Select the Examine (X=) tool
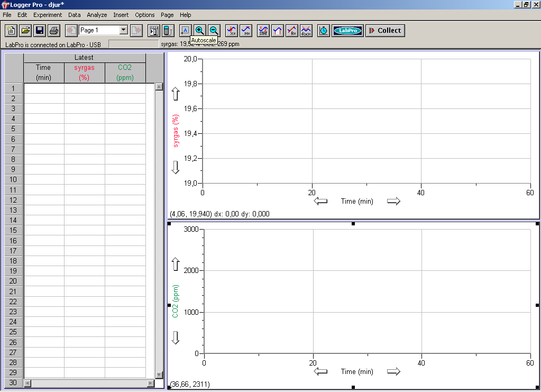 (231, 30)
